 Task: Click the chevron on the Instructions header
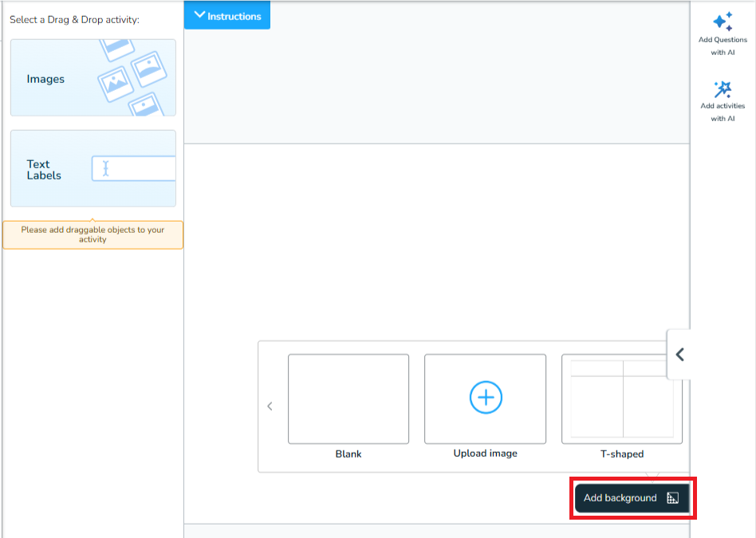click(198, 15)
